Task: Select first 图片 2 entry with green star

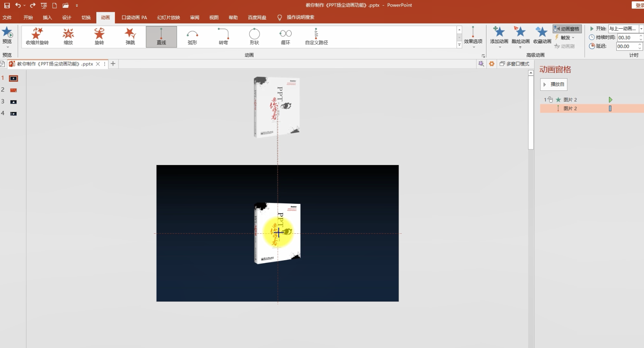Action: point(592,100)
